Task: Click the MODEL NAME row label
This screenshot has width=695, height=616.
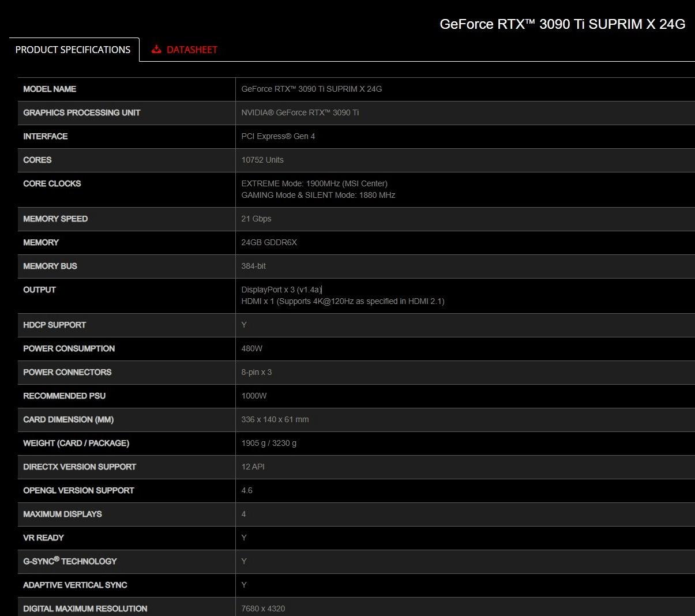Action: 50,89
